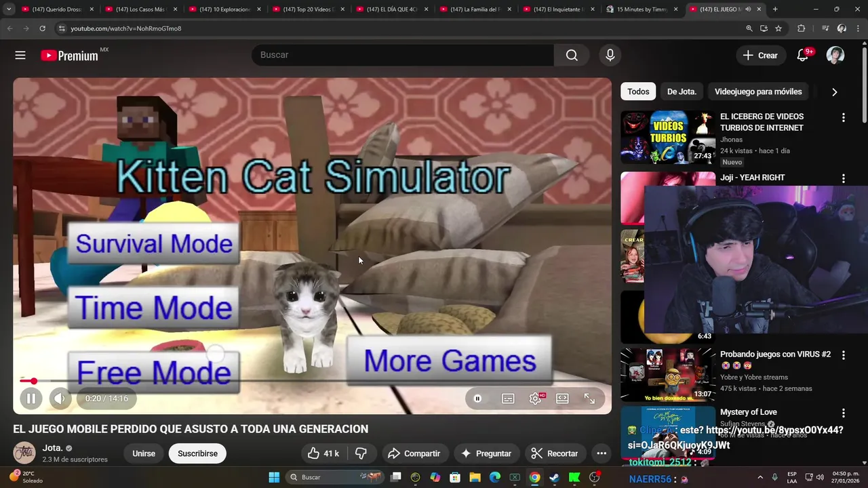Open more actions ellipsis below video
The height and width of the screenshot is (488, 868).
point(601,453)
